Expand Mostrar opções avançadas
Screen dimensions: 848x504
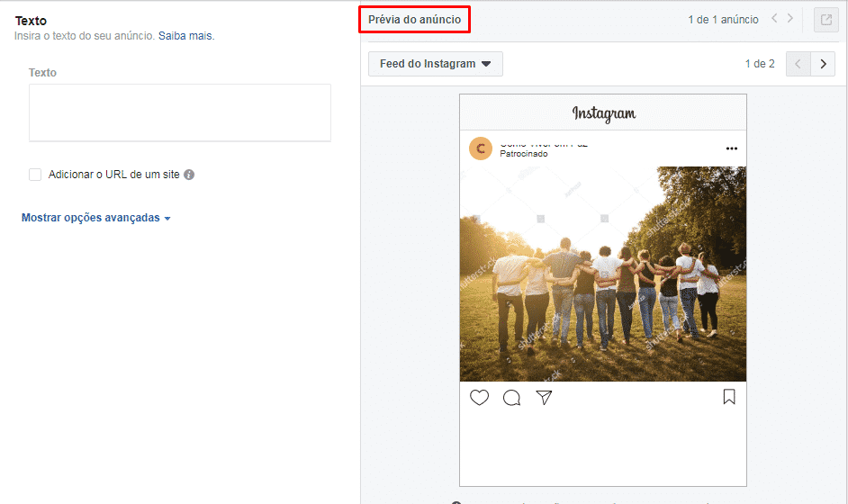[95, 218]
